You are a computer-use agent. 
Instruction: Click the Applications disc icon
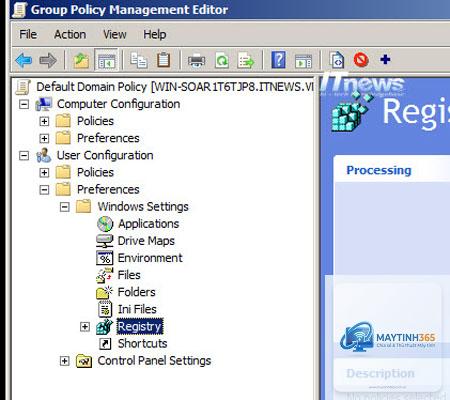pos(105,224)
